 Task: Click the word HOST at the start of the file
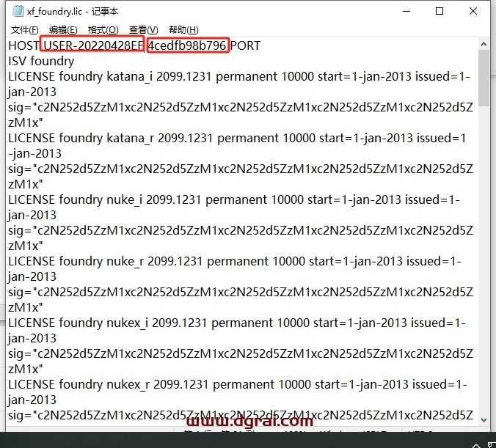(x=24, y=45)
